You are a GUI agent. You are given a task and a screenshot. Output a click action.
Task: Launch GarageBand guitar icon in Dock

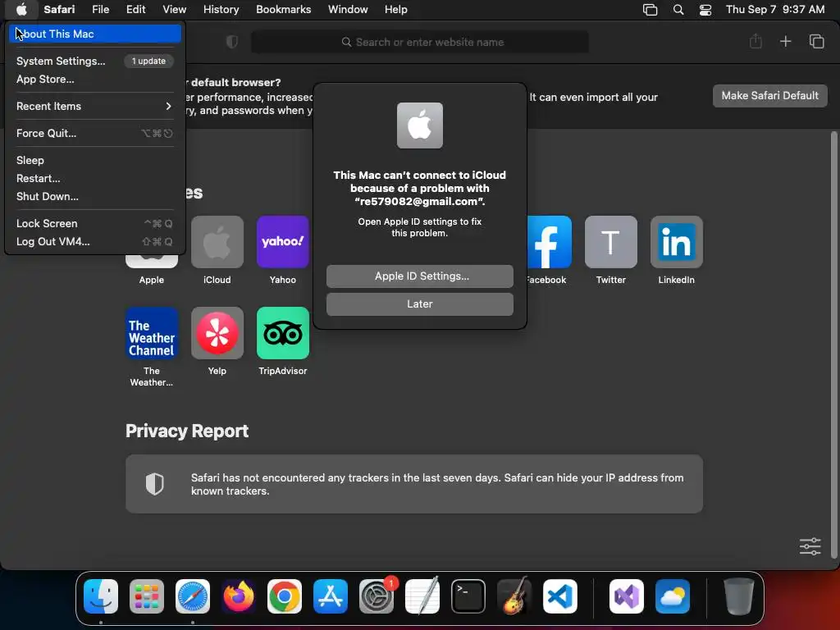point(514,596)
